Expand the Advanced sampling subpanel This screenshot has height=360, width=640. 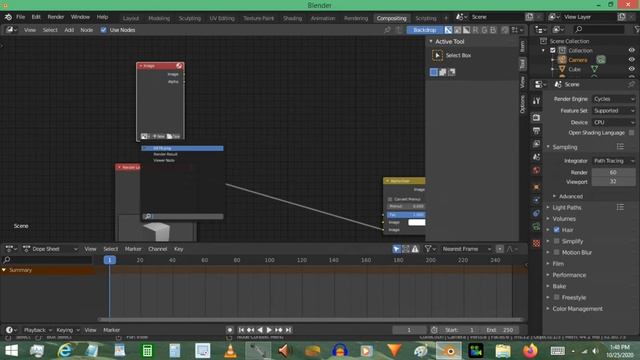(x=554, y=196)
